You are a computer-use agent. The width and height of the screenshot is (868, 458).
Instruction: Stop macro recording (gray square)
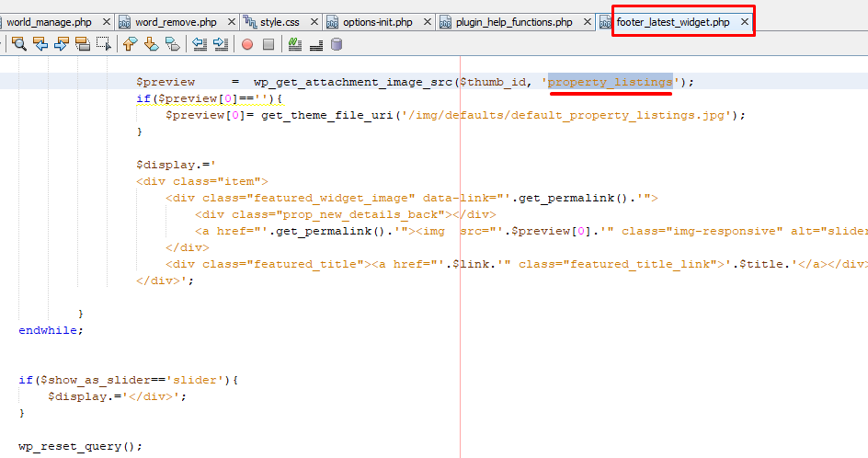(268, 44)
